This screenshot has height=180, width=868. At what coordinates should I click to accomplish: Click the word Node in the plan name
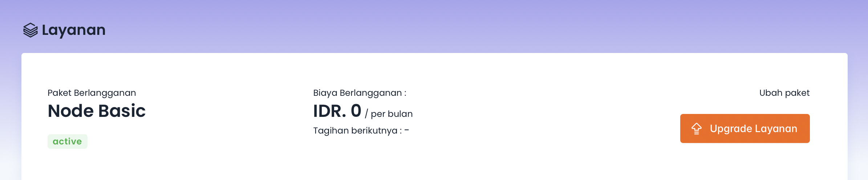(70, 111)
